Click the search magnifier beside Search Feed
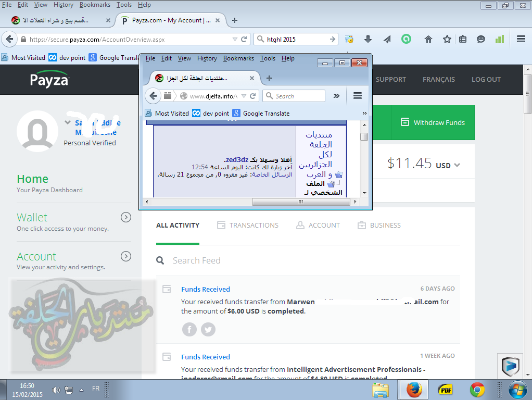This screenshot has height=400, width=532. (160, 260)
